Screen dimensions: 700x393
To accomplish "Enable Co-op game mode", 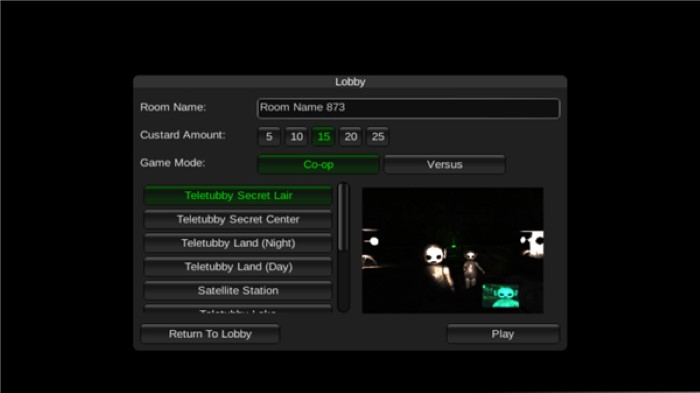I will tap(318, 164).
